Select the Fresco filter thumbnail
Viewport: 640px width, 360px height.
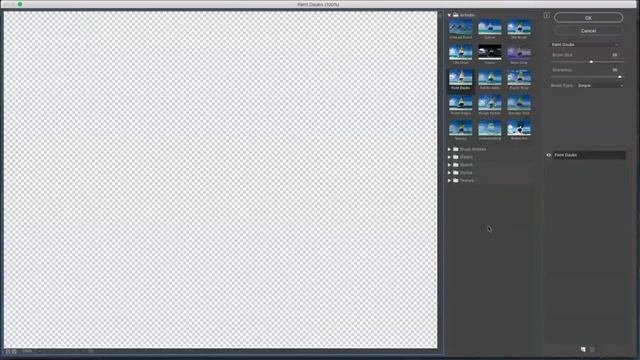click(489, 53)
